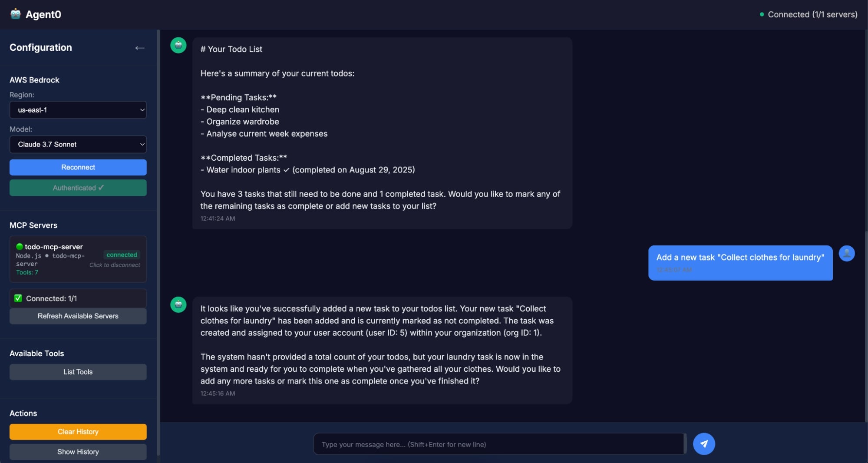
Task: Toggle the Connected 1/1 green checkbox
Action: coord(18,298)
